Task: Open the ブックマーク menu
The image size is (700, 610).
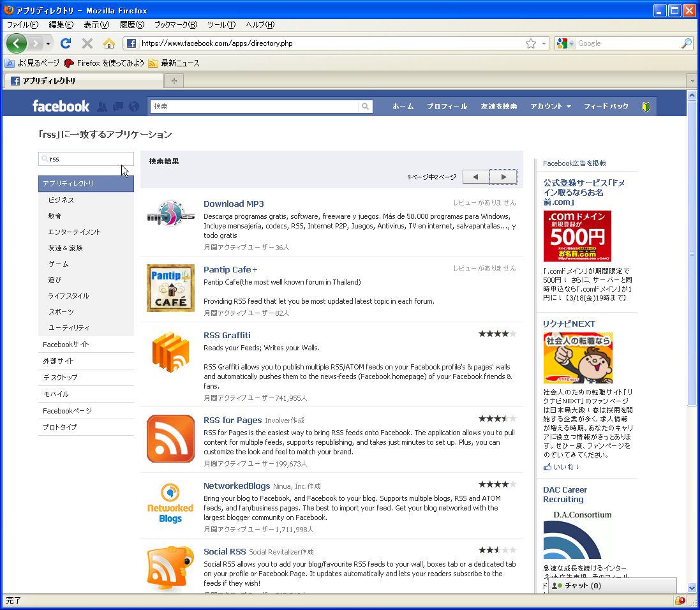Action: 175,24
